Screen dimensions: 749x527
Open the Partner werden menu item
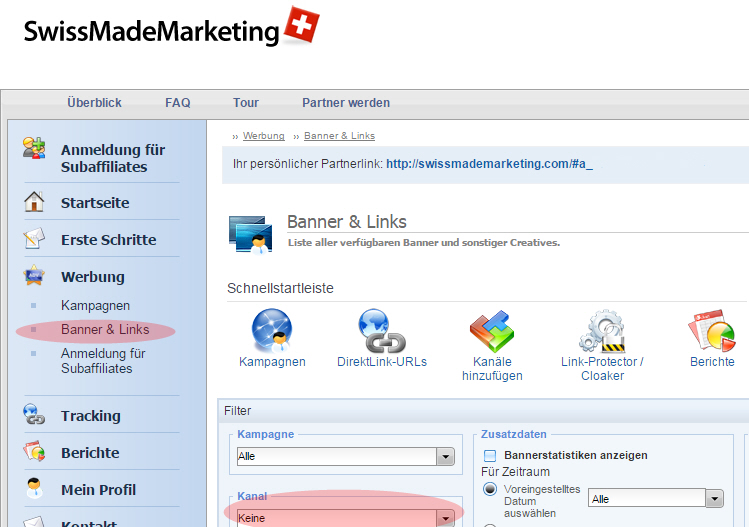[346, 103]
